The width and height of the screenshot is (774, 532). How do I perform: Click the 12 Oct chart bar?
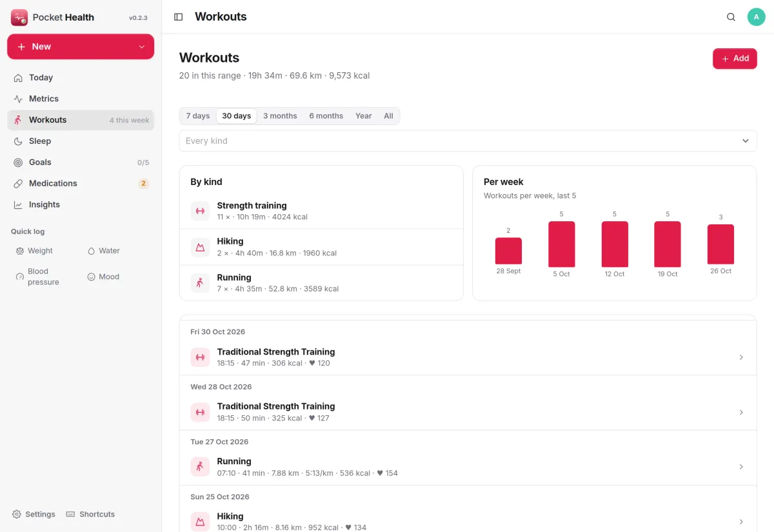pos(615,244)
